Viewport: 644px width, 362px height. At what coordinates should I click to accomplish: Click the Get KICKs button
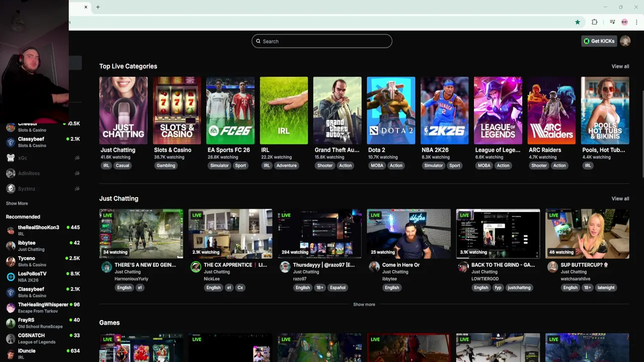click(x=599, y=41)
